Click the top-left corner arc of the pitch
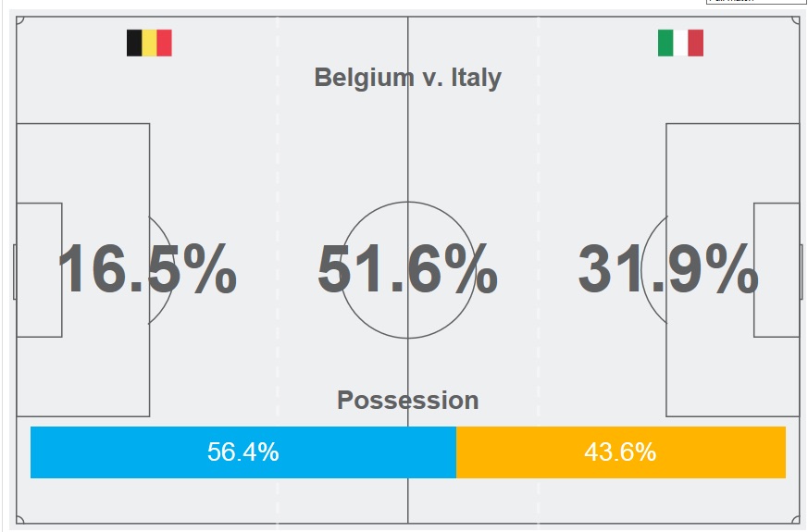The image size is (808, 532). [x=20, y=21]
